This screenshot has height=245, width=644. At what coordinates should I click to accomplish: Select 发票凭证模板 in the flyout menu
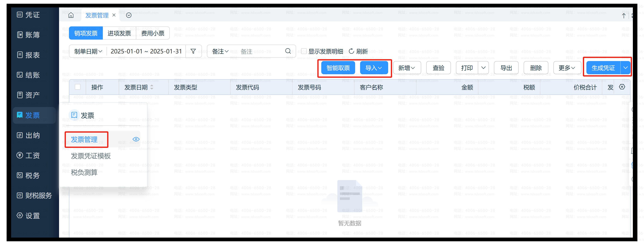(x=91, y=156)
